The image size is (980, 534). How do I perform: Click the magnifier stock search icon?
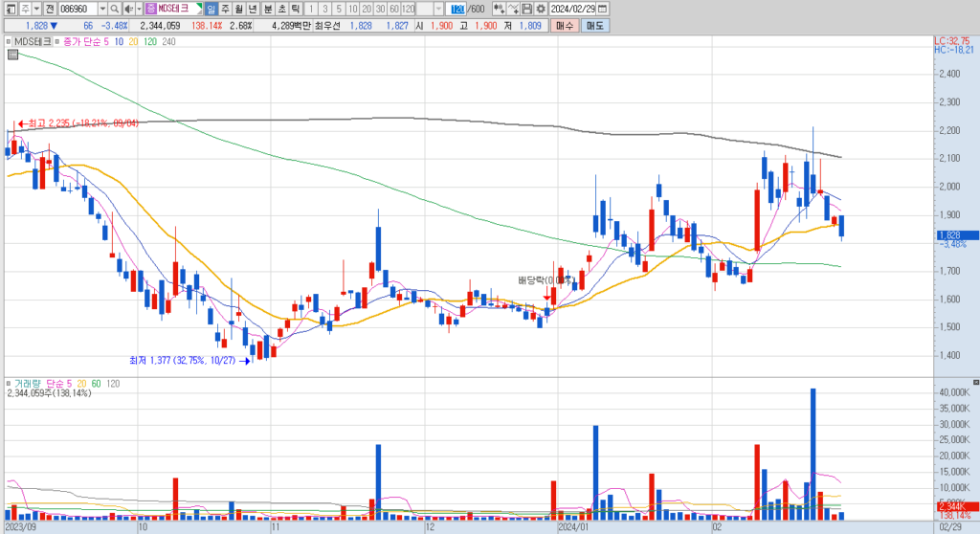pyautogui.click(x=115, y=9)
